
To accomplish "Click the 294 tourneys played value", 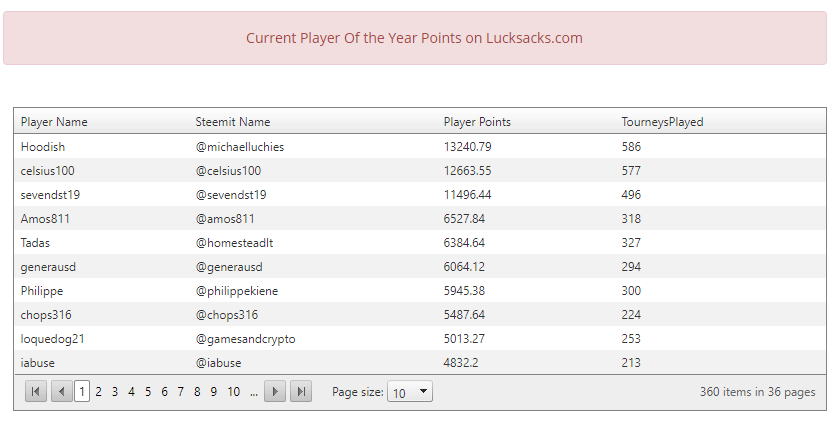I will pos(631,267).
